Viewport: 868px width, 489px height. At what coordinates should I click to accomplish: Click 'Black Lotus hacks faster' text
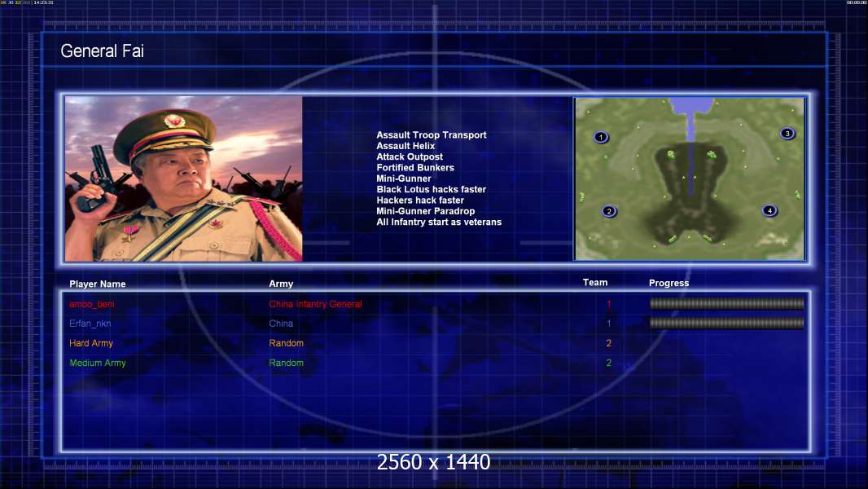point(432,189)
